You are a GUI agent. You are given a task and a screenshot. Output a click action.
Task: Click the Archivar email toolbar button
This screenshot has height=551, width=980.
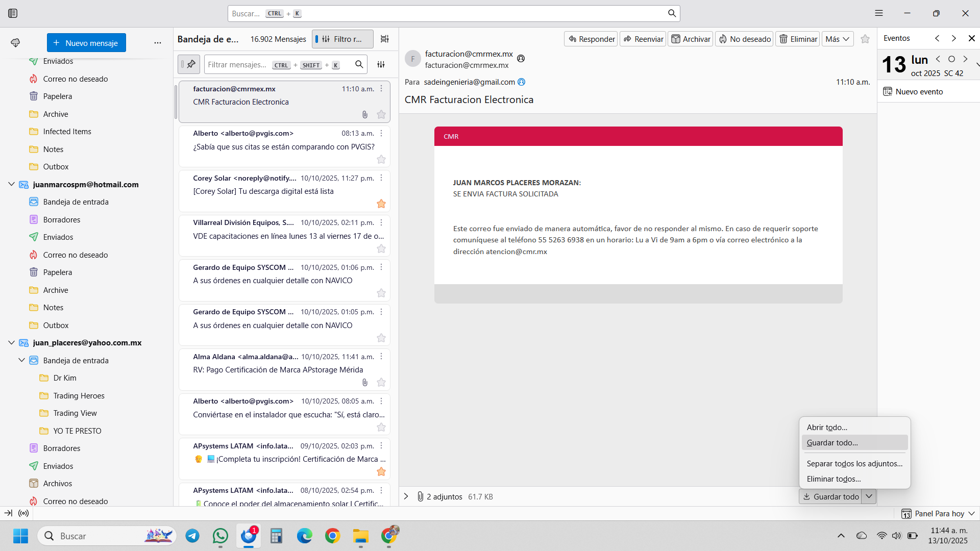691,39
